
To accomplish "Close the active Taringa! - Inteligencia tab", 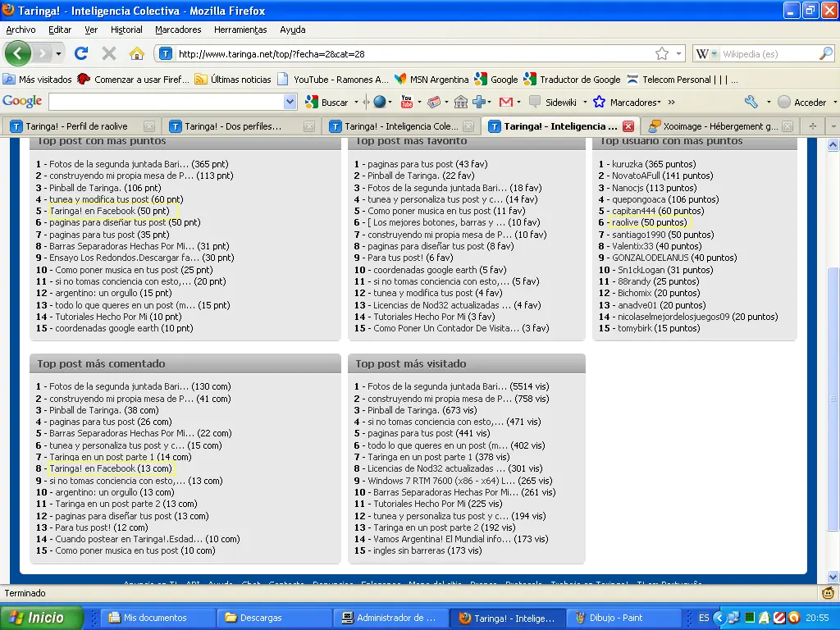I will pos(628,126).
